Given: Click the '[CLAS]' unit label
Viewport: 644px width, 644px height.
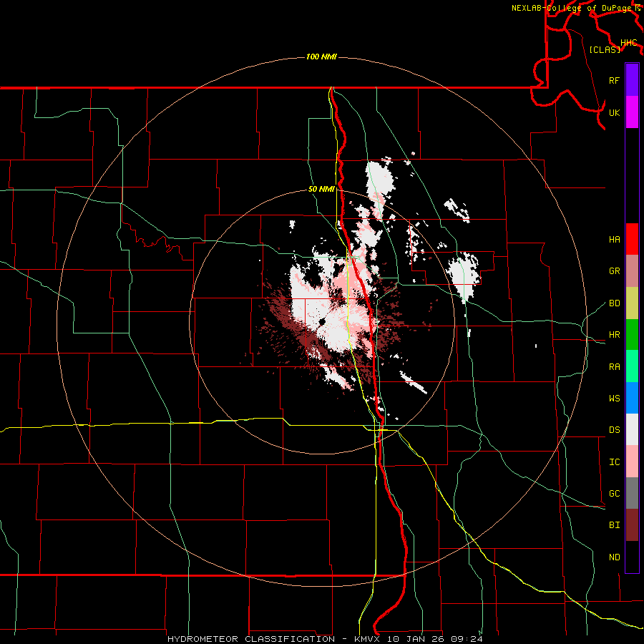Looking at the screenshot, I should [x=605, y=49].
